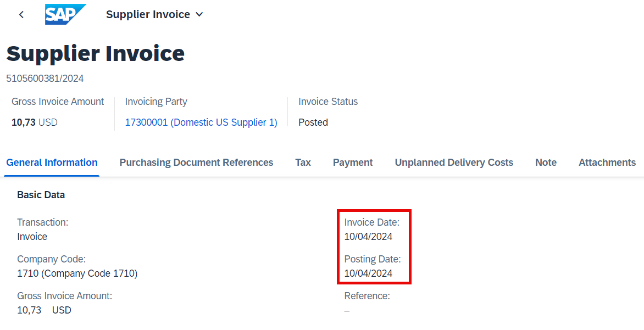Open the Tax tab
The width and height of the screenshot is (644, 330).
303,163
